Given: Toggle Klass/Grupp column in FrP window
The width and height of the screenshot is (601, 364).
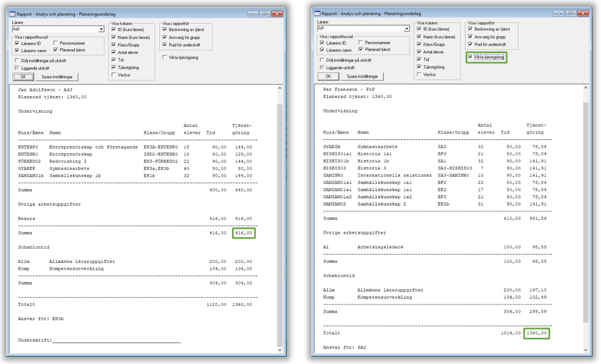Looking at the screenshot, I should tap(419, 45).
